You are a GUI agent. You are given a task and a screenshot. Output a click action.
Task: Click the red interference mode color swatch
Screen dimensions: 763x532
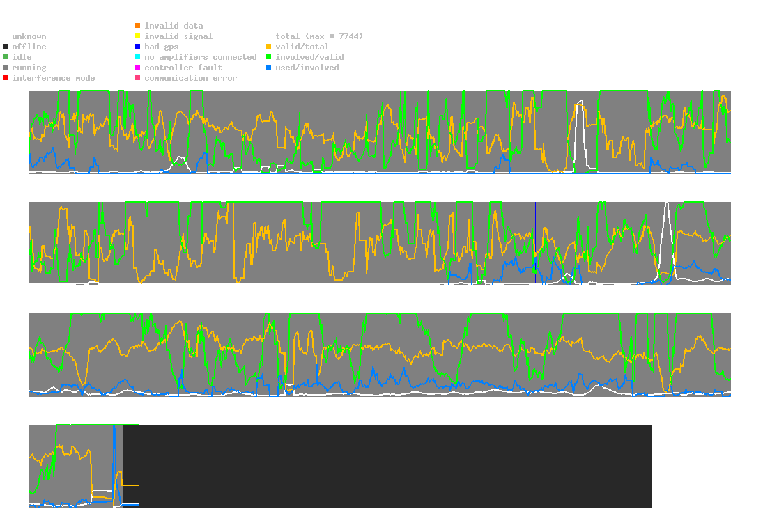tap(6, 78)
